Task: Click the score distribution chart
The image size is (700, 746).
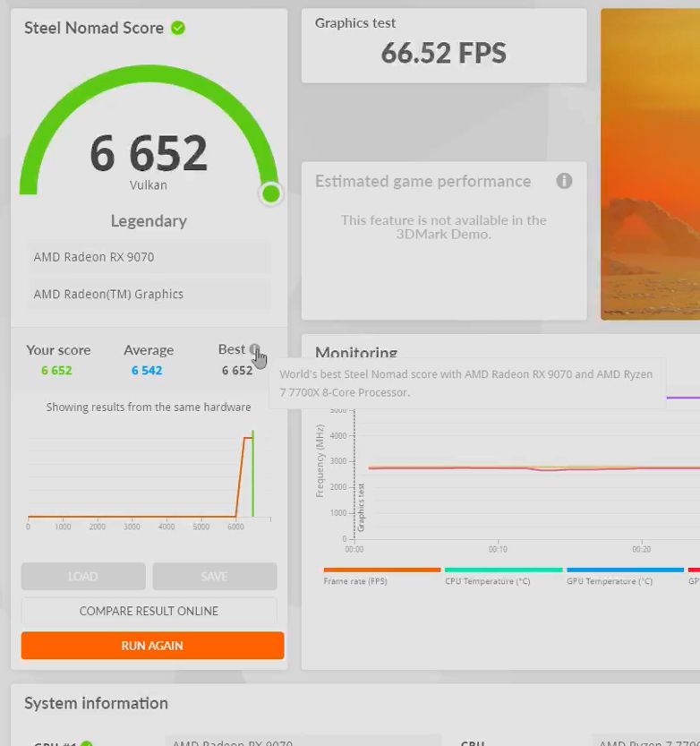Action: [149, 478]
